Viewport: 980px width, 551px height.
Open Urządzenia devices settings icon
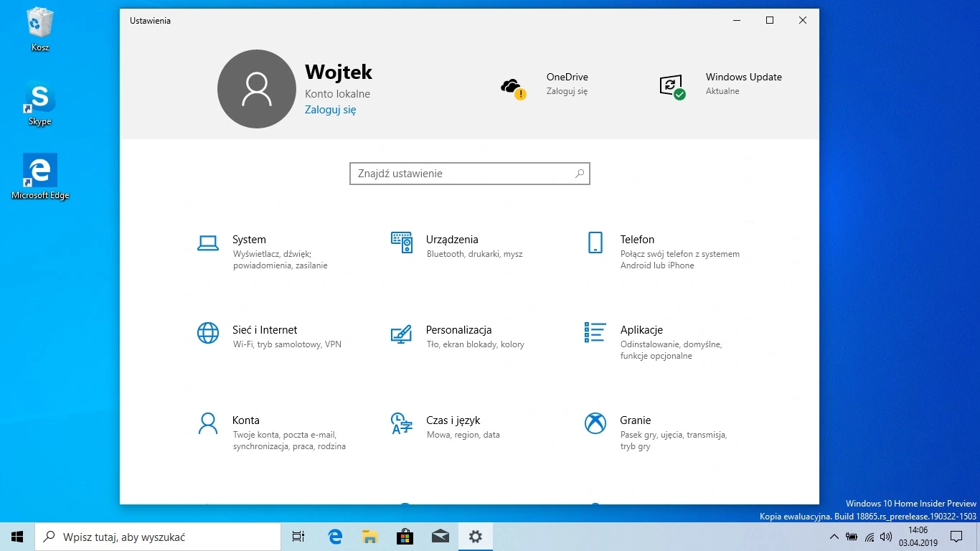coord(402,242)
